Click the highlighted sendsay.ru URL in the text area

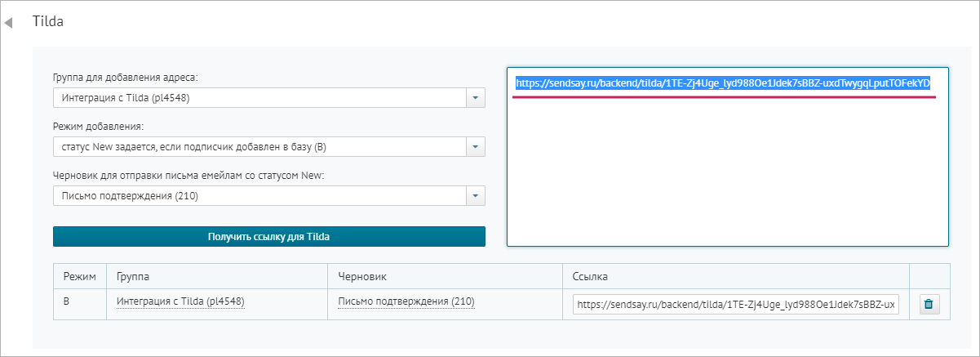pyautogui.click(x=722, y=83)
